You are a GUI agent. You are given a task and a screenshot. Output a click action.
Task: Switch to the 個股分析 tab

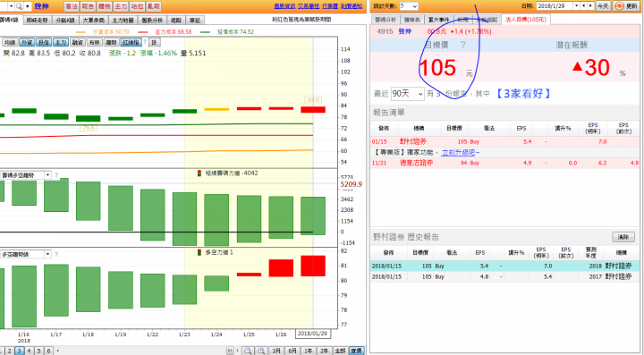point(152,20)
